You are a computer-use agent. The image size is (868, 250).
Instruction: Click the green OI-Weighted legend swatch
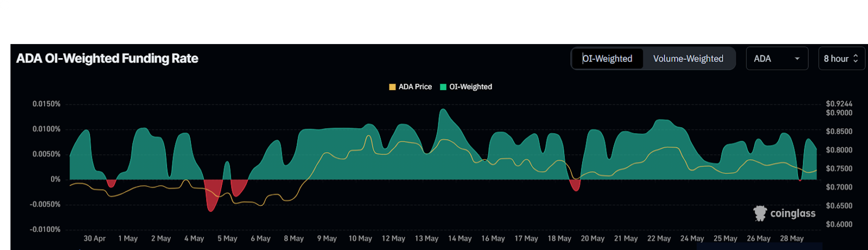coord(443,87)
